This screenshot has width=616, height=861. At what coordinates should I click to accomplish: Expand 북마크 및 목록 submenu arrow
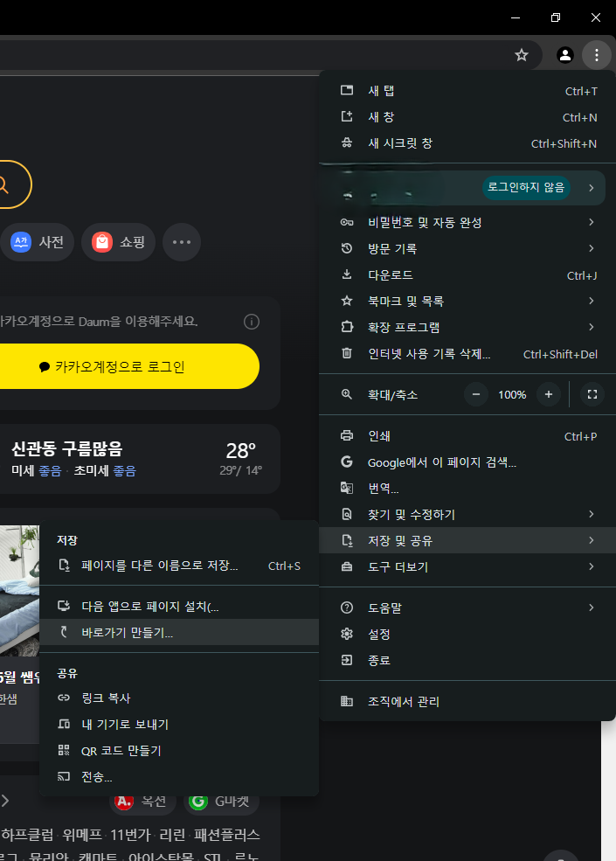592,301
